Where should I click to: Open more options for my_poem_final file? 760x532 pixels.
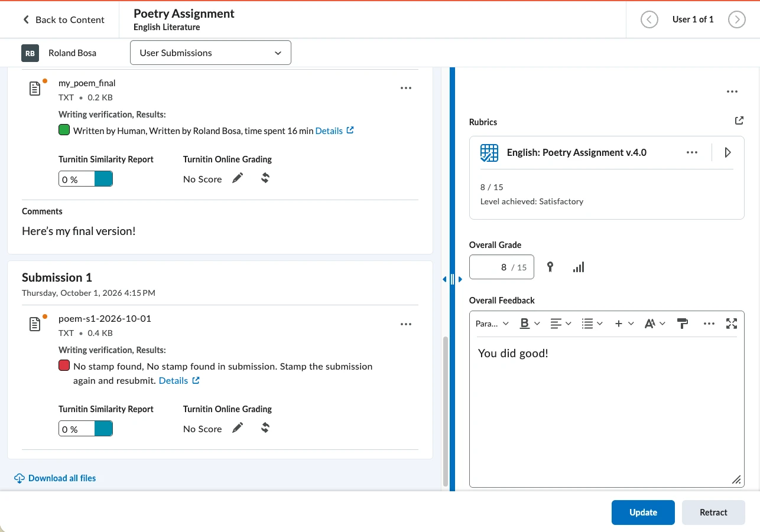[405, 88]
